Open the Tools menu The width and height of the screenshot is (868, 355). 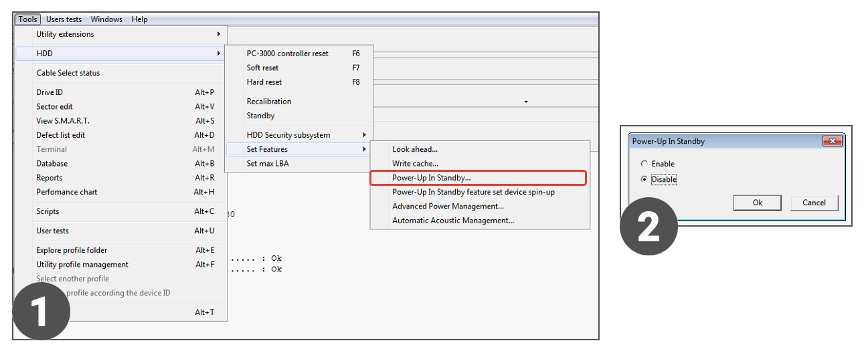tap(28, 19)
